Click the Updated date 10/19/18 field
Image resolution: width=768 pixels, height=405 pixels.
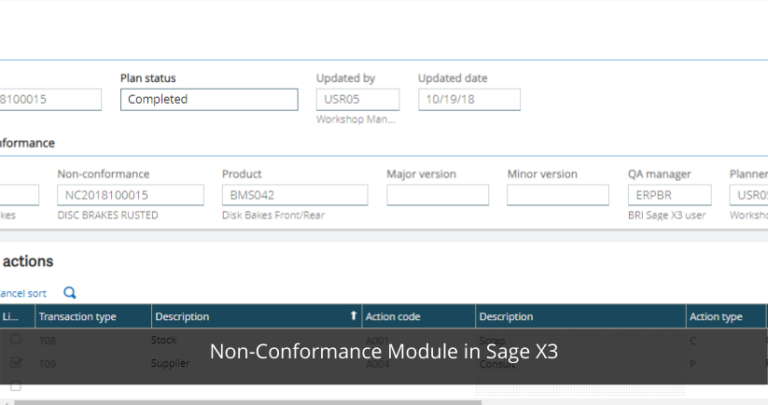(x=469, y=99)
